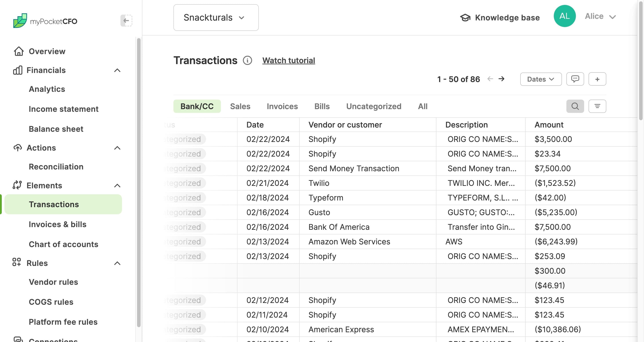644x342 pixels.
Task: Collapse the sidebar with arrow icon
Action: [x=126, y=20]
